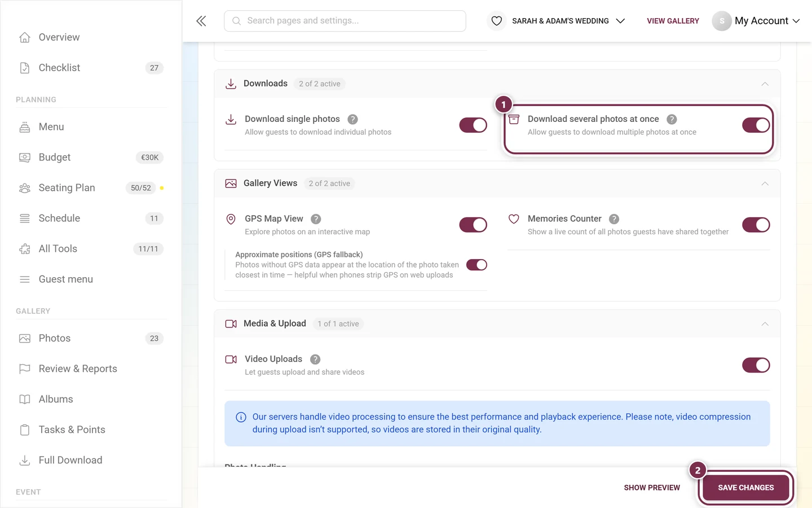Click the account avatar circle
This screenshot has height=508, width=812.
722,21
